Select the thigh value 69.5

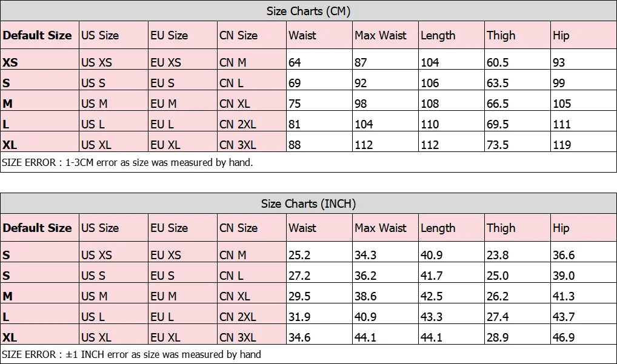coord(498,124)
